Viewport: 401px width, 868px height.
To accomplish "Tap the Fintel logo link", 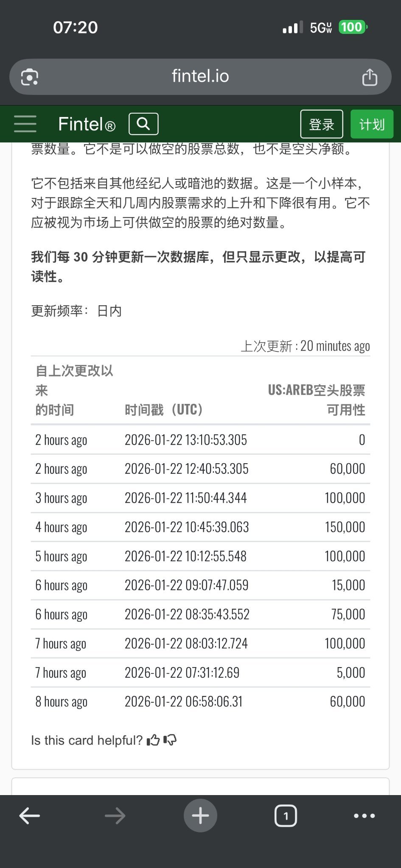I will click(x=87, y=124).
